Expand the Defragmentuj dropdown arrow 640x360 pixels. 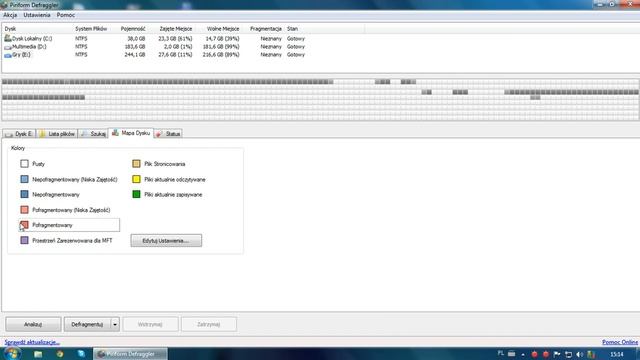pyautogui.click(x=115, y=324)
